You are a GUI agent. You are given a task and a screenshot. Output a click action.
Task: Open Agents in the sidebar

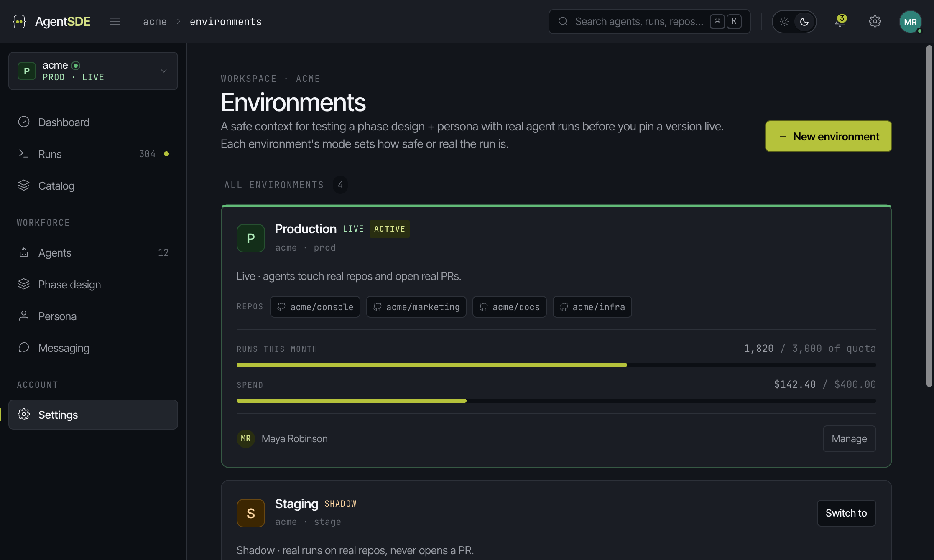tap(93, 252)
